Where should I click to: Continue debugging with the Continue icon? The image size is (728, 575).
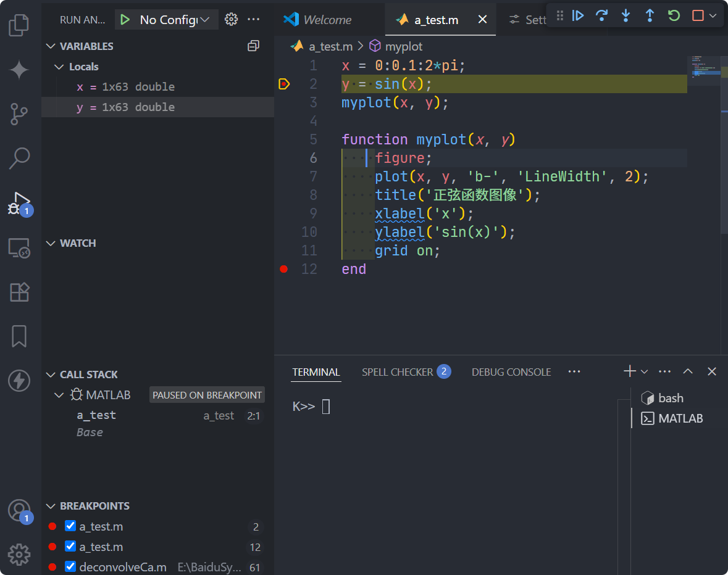click(578, 15)
